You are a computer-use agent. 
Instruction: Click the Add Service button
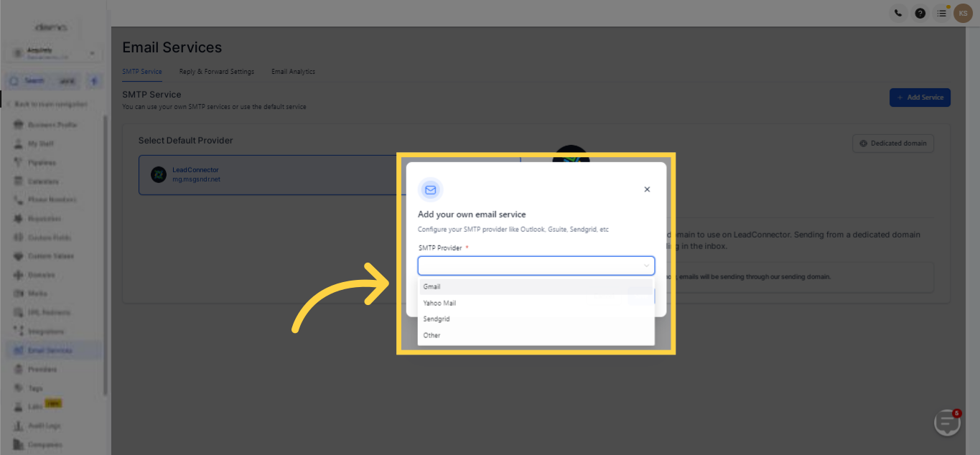point(920,98)
